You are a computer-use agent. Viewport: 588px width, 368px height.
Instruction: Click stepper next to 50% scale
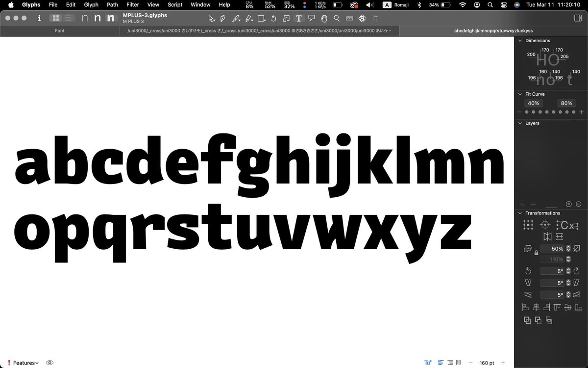[568, 249]
